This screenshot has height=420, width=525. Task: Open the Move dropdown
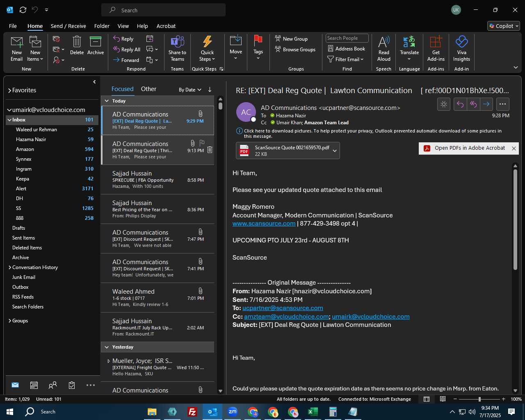[x=236, y=48]
